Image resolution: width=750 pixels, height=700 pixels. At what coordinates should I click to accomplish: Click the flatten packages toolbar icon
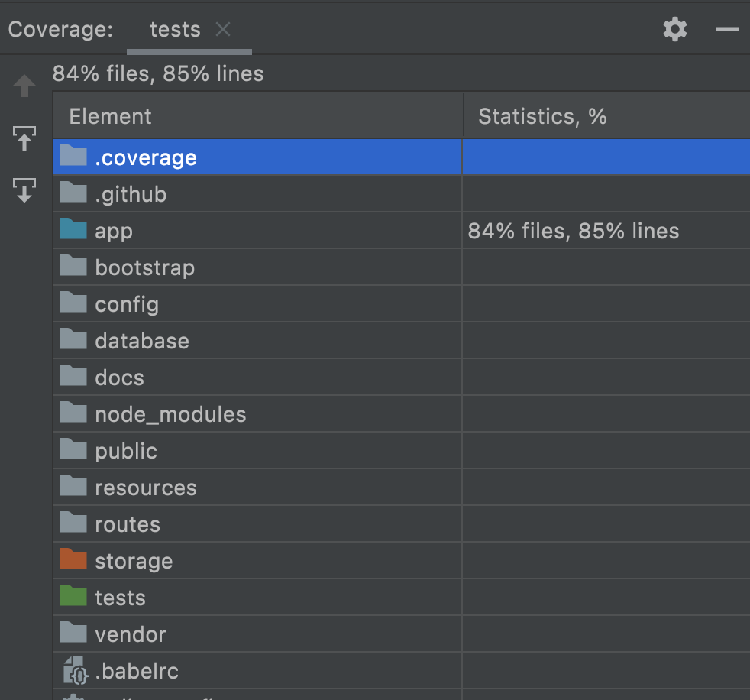coord(24,139)
